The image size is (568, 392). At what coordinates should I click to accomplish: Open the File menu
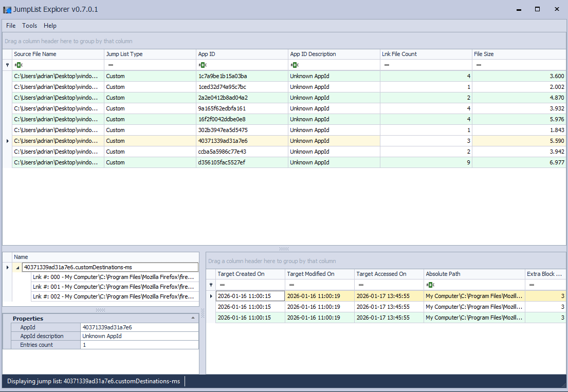[x=11, y=26]
